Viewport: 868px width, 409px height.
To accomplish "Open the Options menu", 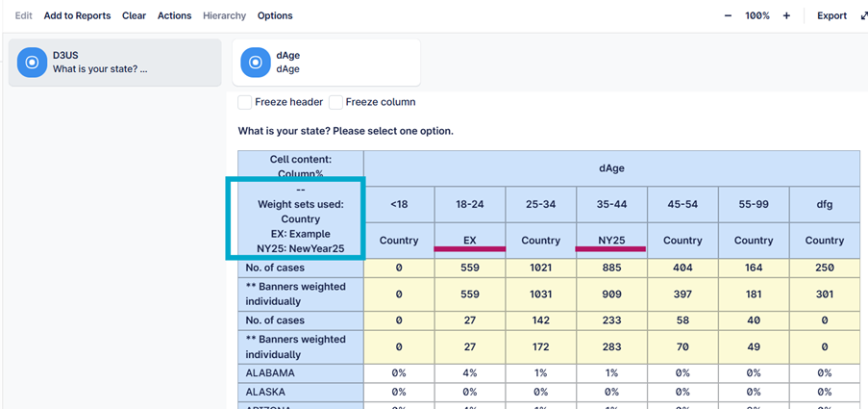I will tap(275, 15).
